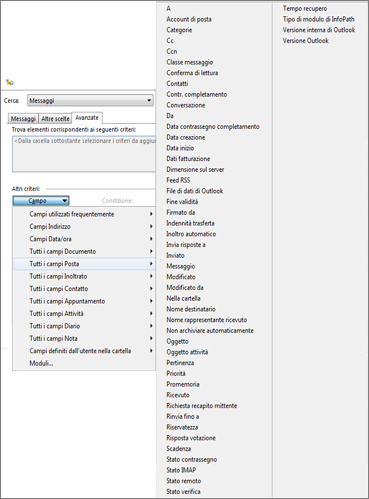Pick Fine validità field
This screenshot has width=369, height=499.
pyautogui.click(x=182, y=202)
